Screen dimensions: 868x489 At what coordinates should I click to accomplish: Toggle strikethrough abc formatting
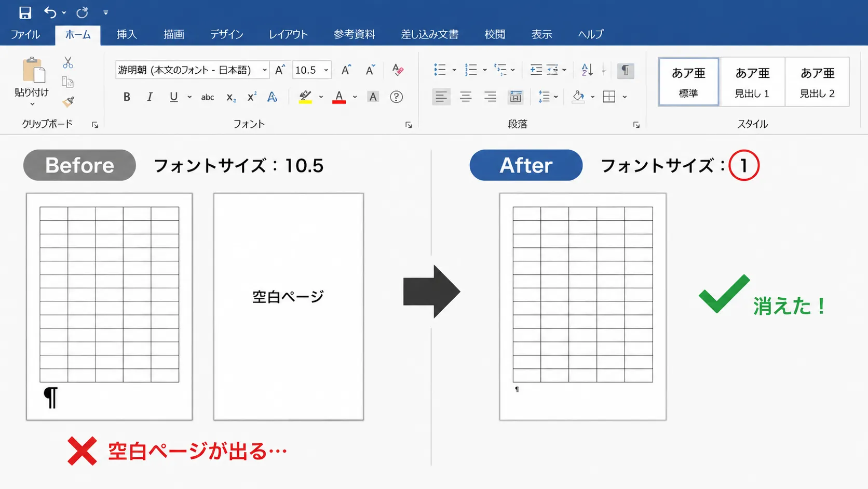[208, 97]
